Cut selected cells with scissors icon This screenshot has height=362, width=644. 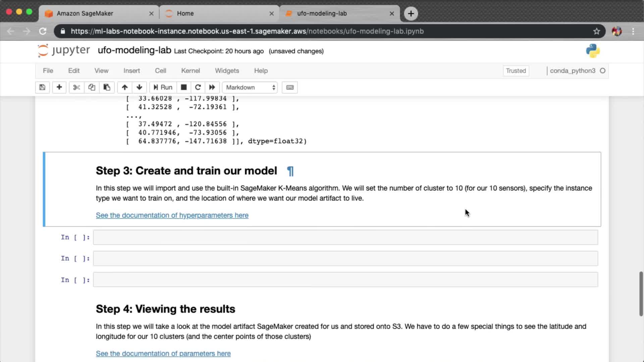coord(76,87)
